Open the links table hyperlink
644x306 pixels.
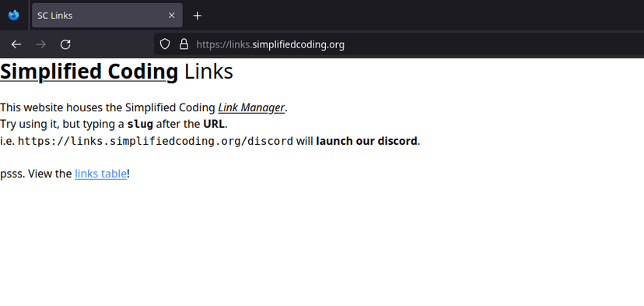click(100, 174)
